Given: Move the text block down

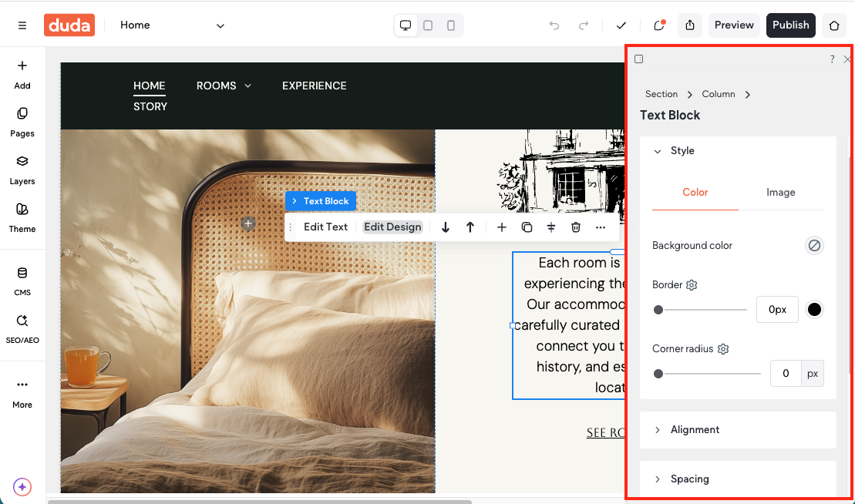Looking at the screenshot, I should 446,227.
